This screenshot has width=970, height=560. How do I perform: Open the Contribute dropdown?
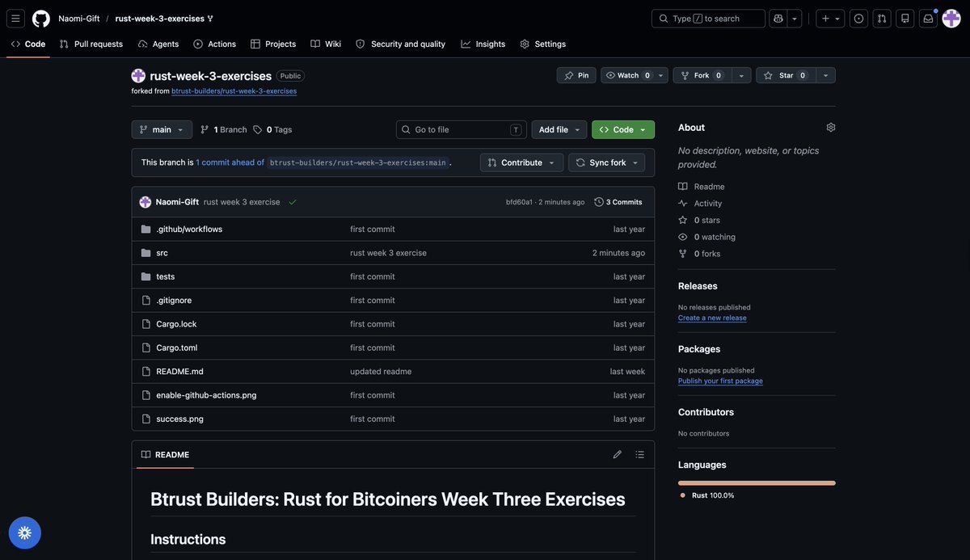click(x=522, y=162)
